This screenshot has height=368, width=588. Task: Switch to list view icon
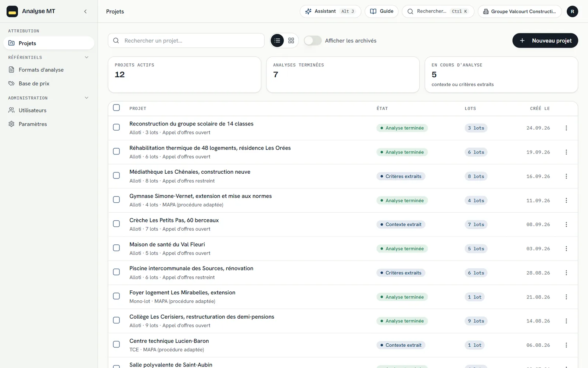[277, 40]
